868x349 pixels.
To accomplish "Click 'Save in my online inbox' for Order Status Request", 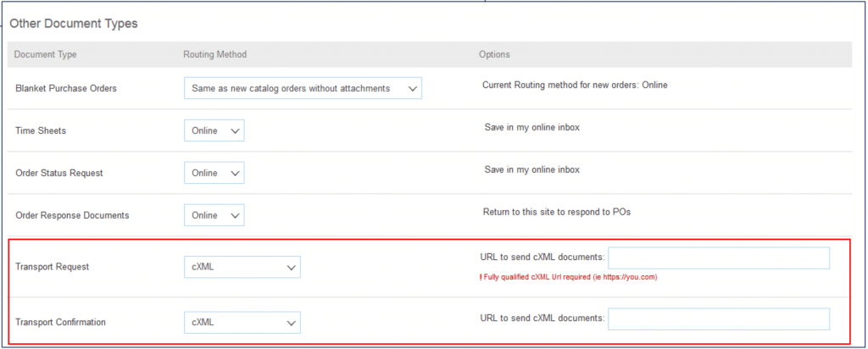I will point(531,169).
